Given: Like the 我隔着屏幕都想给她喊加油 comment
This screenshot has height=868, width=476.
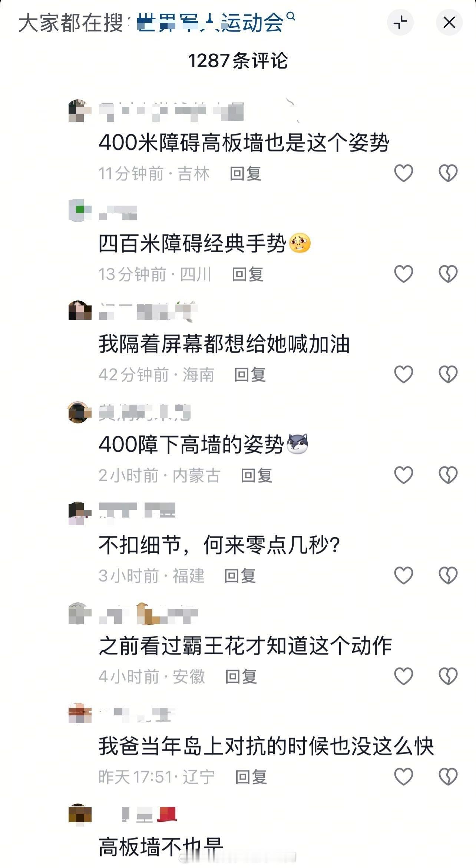Looking at the screenshot, I should (x=403, y=374).
